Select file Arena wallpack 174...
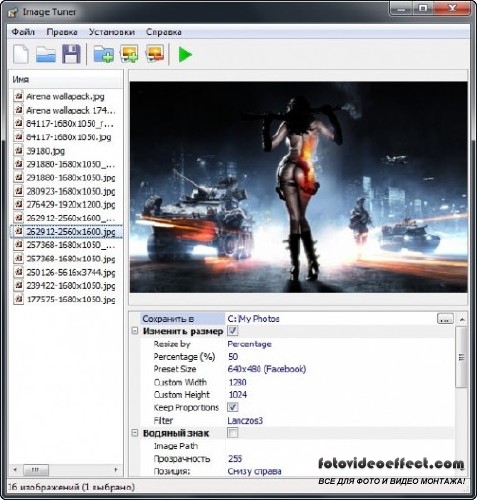Viewport: 477px width, 500px height. pos(71,110)
